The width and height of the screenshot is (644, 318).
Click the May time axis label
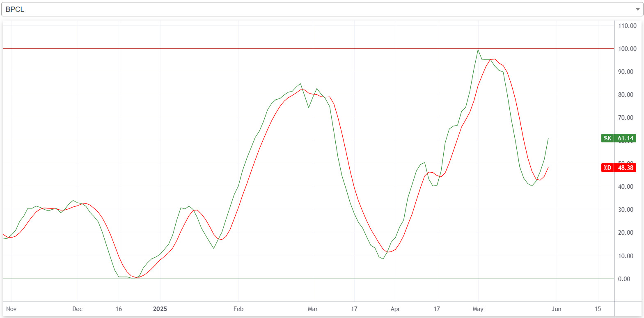click(478, 309)
